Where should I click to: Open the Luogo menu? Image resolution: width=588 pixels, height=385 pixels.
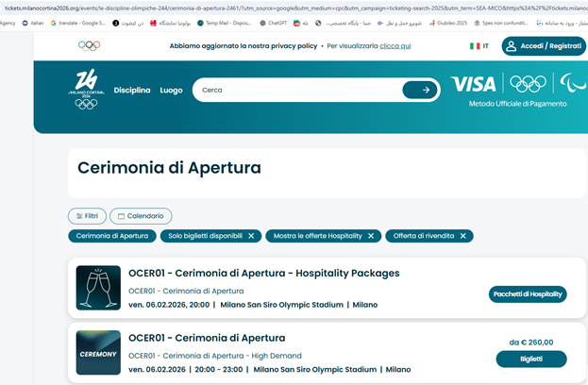point(172,91)
